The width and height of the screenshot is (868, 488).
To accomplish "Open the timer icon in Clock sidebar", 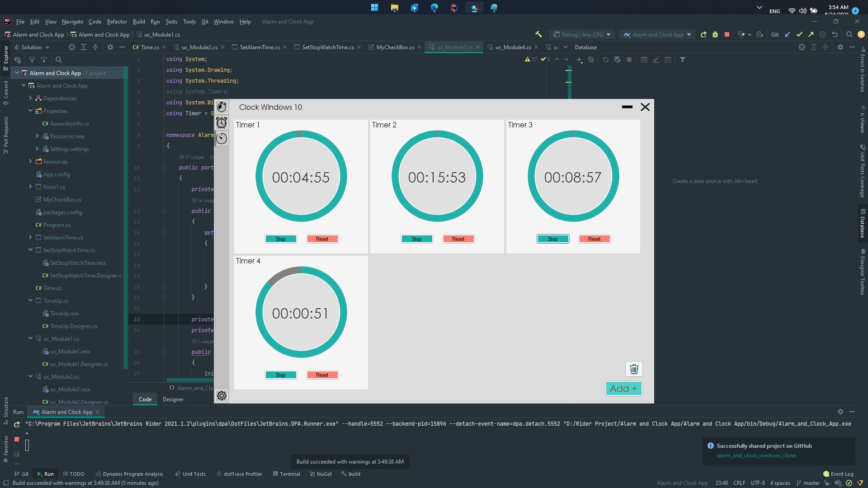I will click(x=222, y=138).
